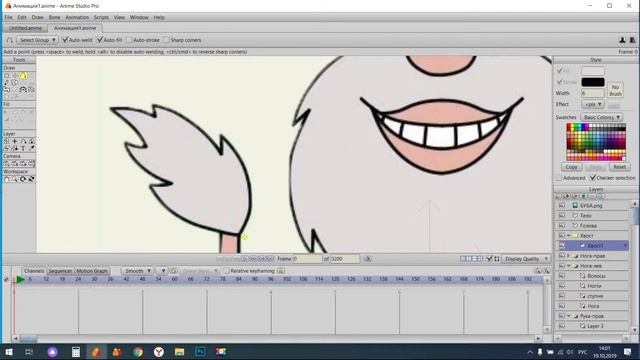Select the Zoom Workspace magnifier tool
Screen dimensions: 640x360
(x=15, y=179)
